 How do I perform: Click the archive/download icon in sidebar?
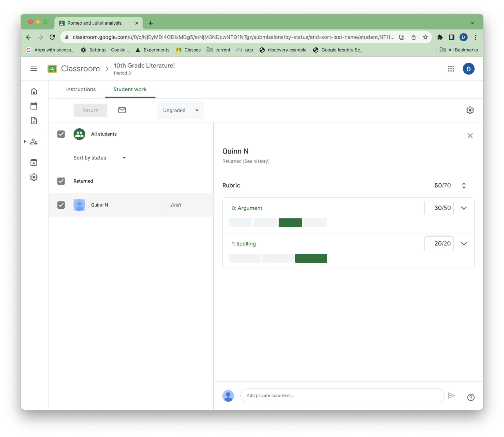pyautogui.click(x=34, y=162)
